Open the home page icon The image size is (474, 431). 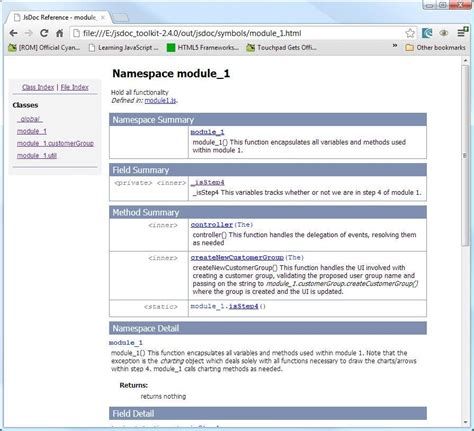pyautogui.click(x=59, y=33)
